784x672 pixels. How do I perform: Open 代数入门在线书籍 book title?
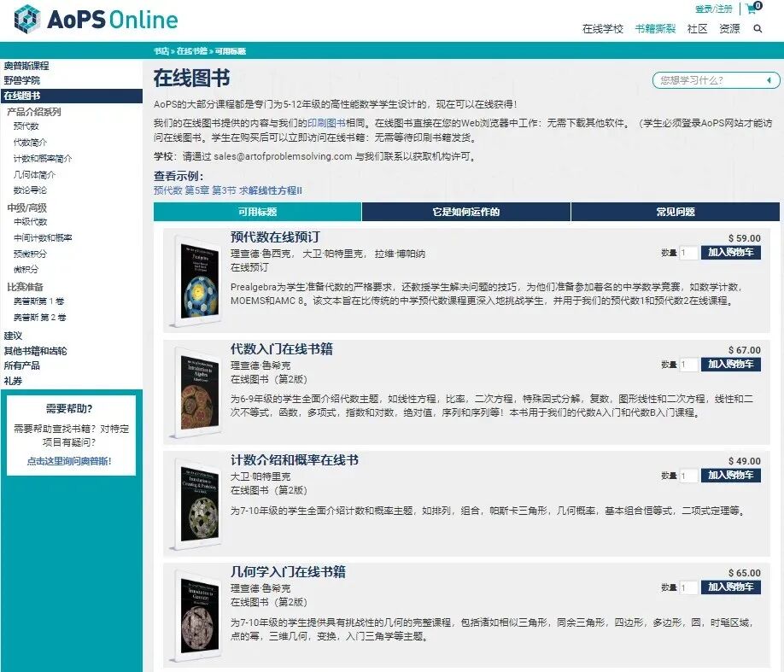[282, 349]
